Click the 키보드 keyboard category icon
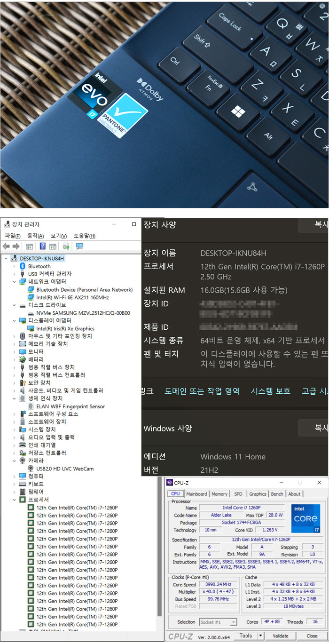 point(23,484)
